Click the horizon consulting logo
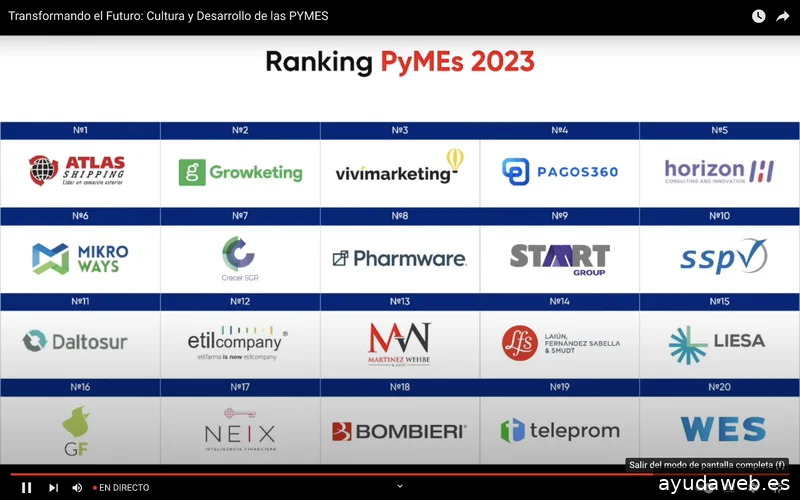800x500 pixels. [x=719, y=171]
